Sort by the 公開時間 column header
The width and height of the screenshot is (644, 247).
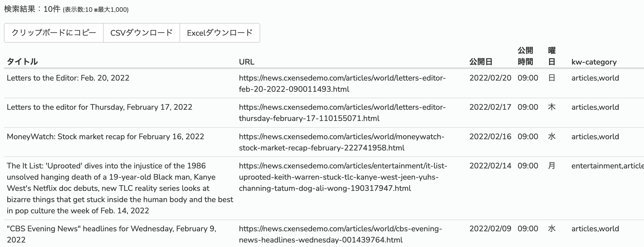[525, 56]
